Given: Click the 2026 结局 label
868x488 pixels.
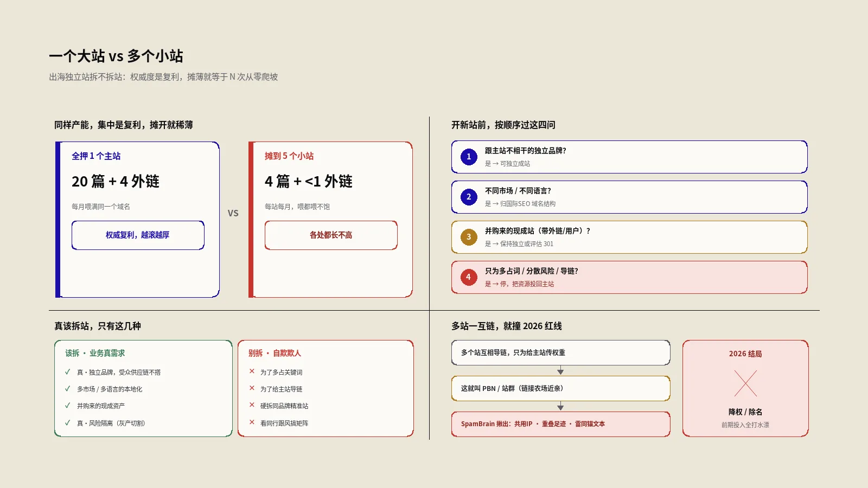Looking at the screenshot, I should point(745,354).
